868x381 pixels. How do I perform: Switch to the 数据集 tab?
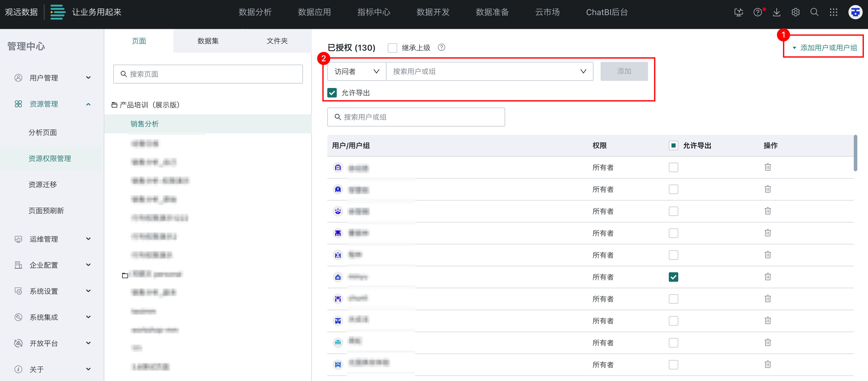pos(208,41)
